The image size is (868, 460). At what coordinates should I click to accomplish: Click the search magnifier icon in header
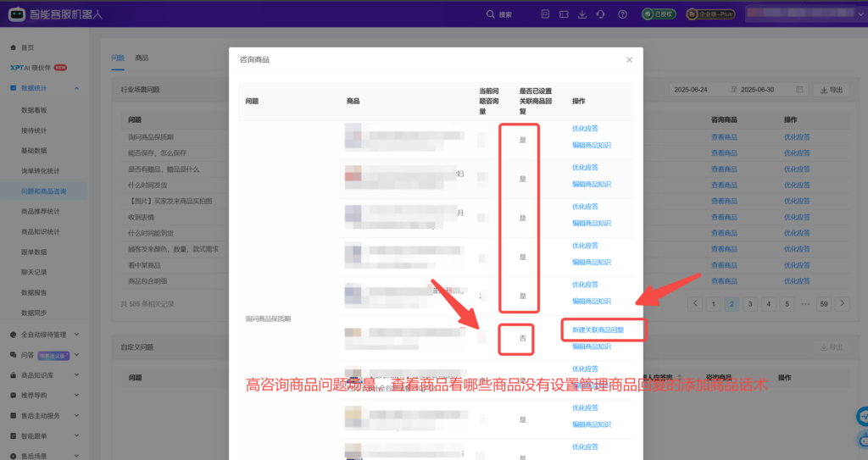pos(492,14)
